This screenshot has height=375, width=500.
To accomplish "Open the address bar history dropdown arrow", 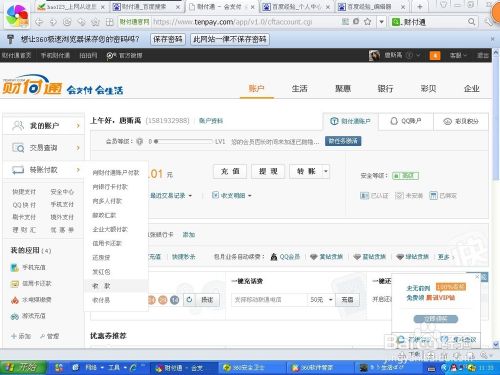I will point(381,22).
